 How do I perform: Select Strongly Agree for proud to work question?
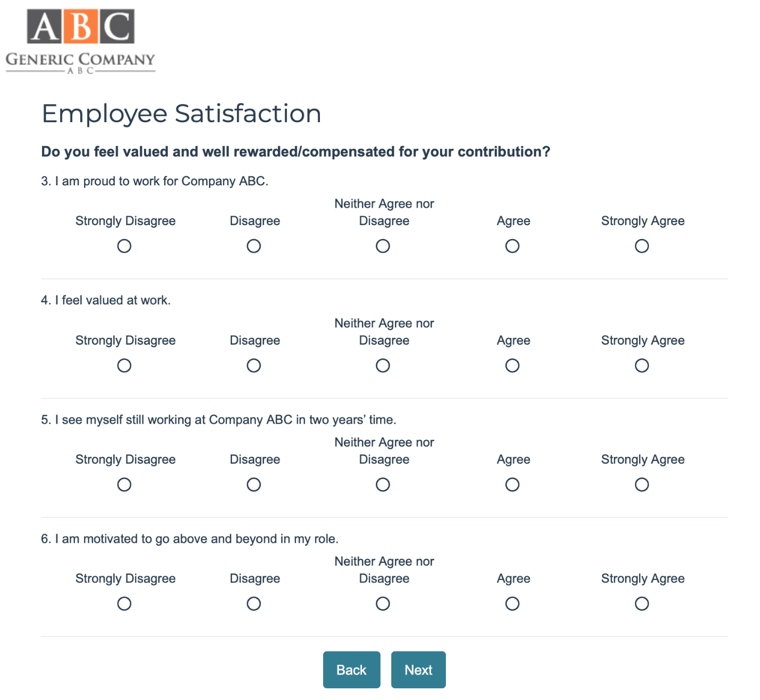641,246
